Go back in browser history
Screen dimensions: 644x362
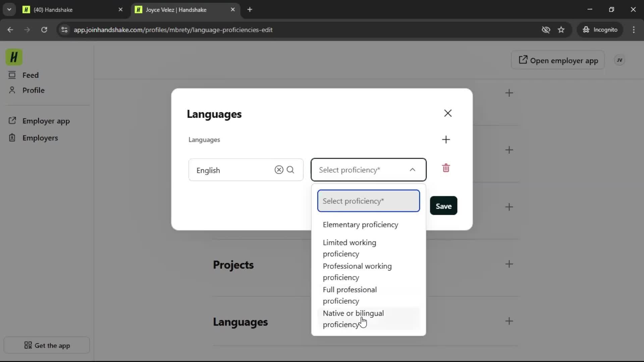pos(10,30)
